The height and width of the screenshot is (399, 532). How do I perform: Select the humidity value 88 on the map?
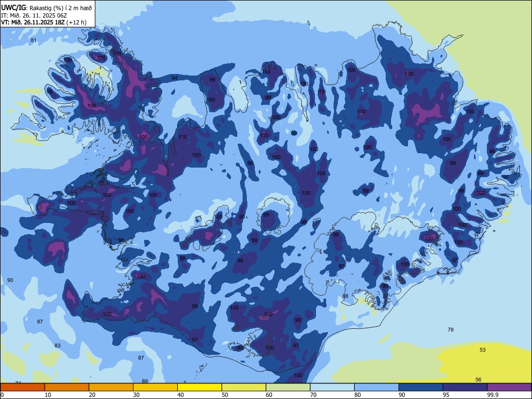pos(345,296)
